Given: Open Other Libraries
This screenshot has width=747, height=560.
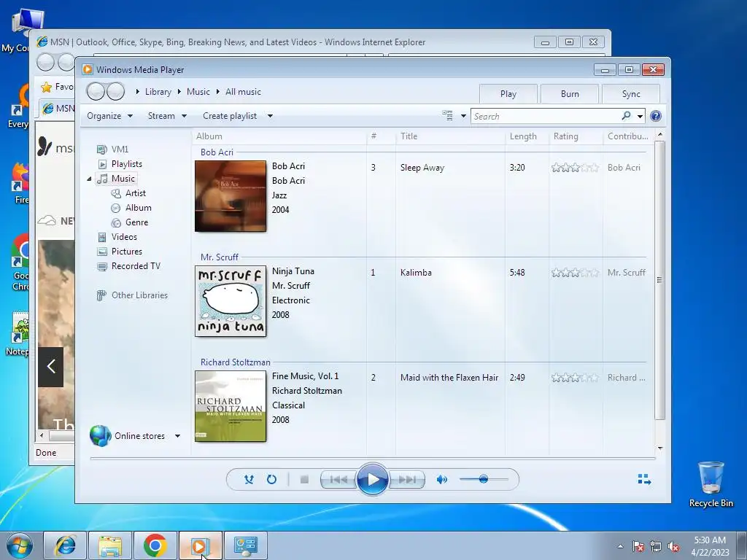Looking at the screenshot, I should pos(133,295).
